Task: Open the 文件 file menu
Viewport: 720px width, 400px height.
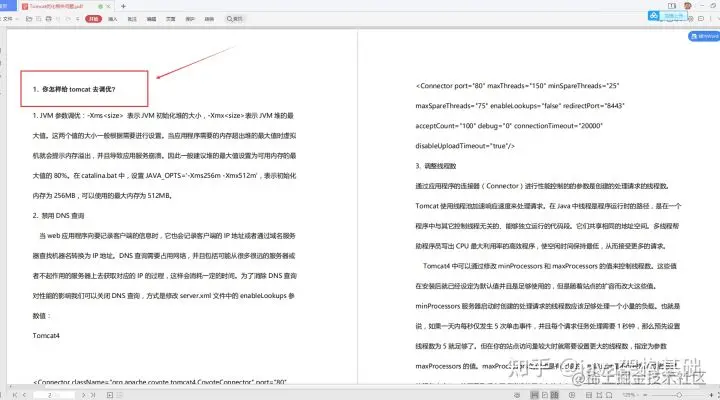Action: 8,19
